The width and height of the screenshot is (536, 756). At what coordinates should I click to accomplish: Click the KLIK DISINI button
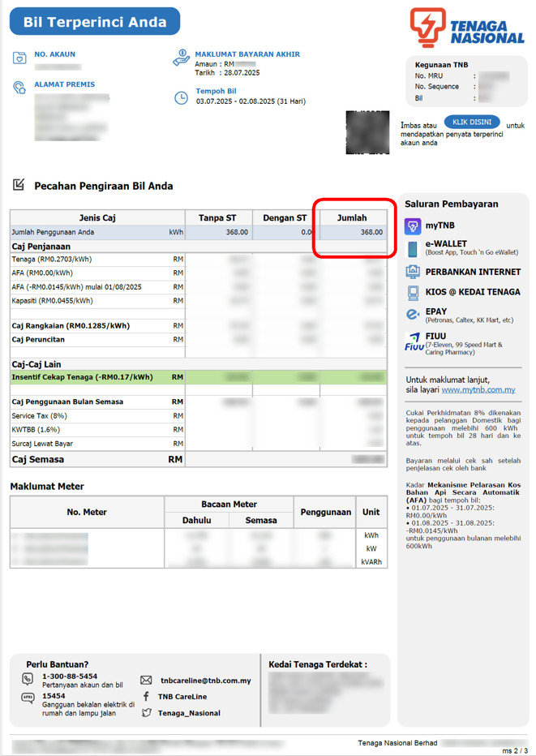tap(472, 122)
